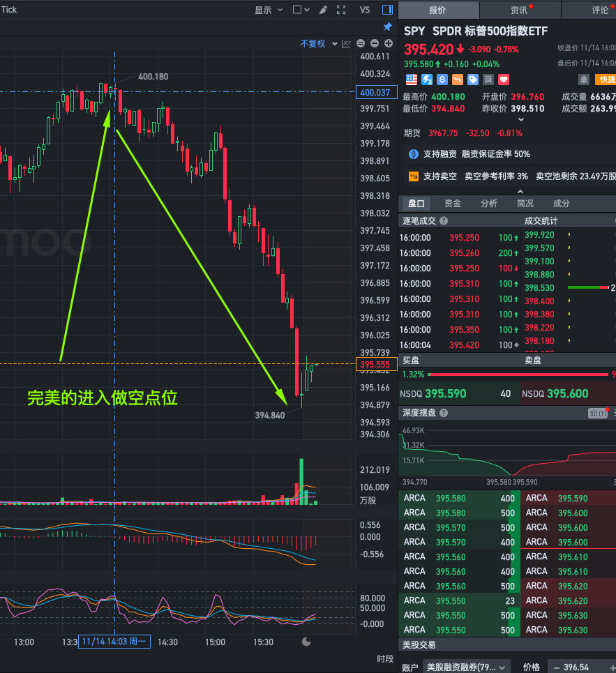Image resolution: width=616 pixels, height=673 pixels.
Task: Click the blue dollar sign badge
Action: pyautogui.click(x=442, y=80)
